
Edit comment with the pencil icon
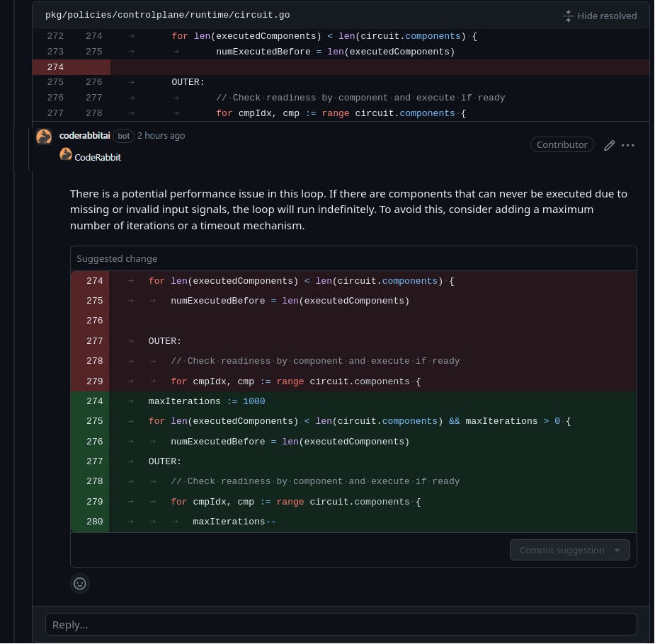point(609,145)
